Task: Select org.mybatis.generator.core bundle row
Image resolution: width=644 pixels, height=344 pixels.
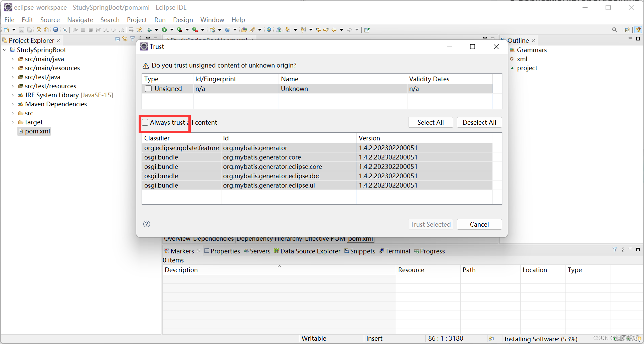Action: (x=317, y=157)
